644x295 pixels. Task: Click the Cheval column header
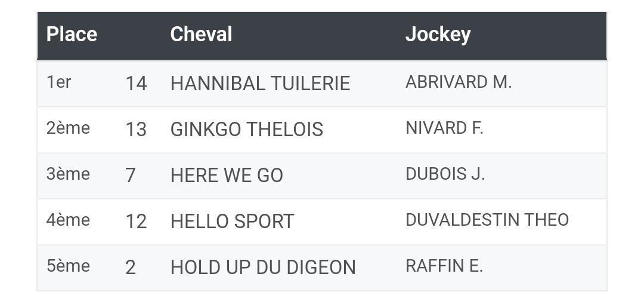pos(201,34)
